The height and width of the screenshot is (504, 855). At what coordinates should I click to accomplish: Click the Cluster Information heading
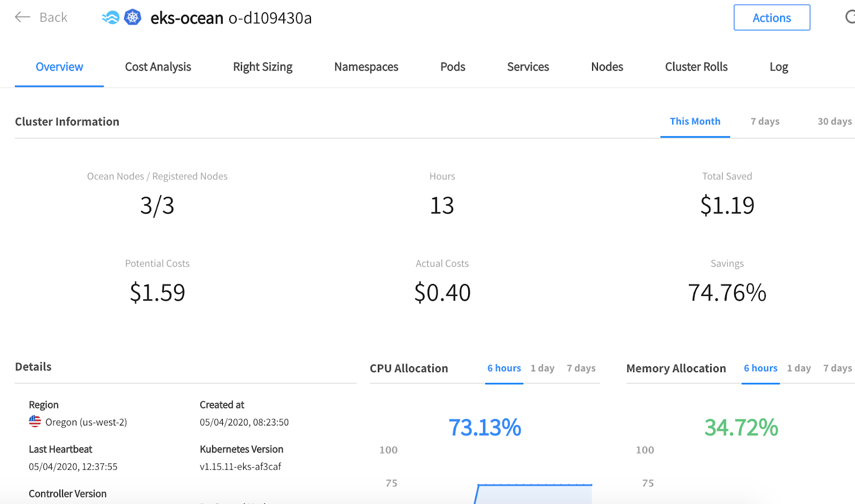[67, 122]
